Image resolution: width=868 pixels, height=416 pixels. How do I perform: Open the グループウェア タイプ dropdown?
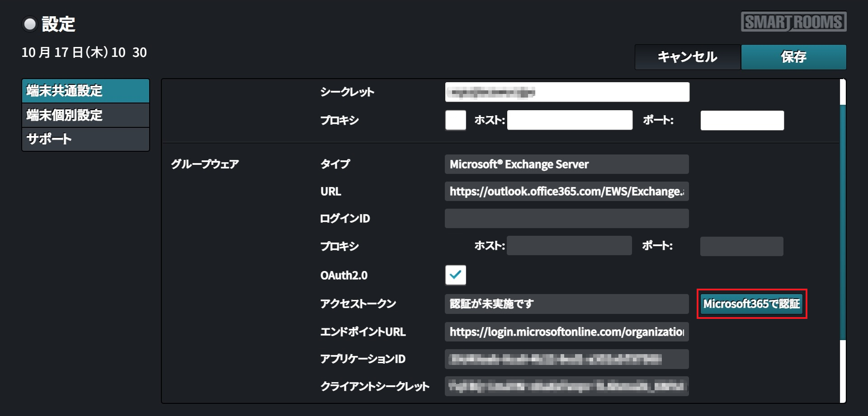566,164
